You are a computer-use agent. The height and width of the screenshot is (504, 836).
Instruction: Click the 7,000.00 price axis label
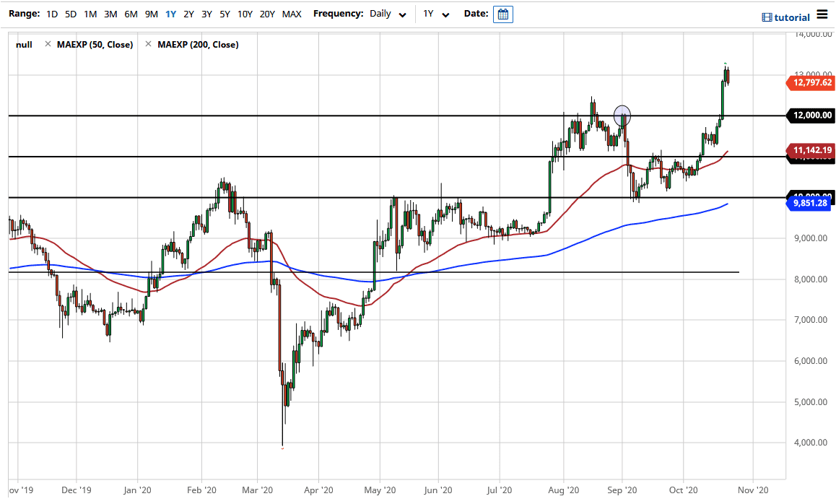click(811, 320)
